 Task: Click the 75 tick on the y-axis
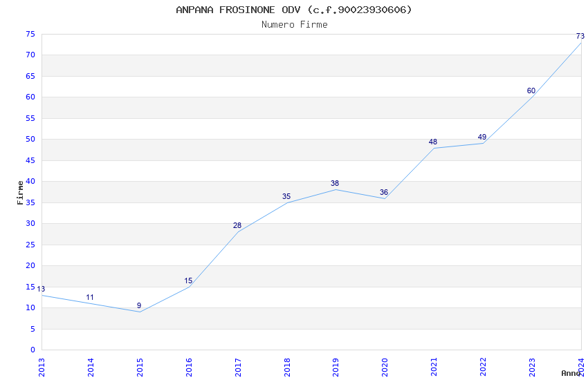tap(30, 34)
